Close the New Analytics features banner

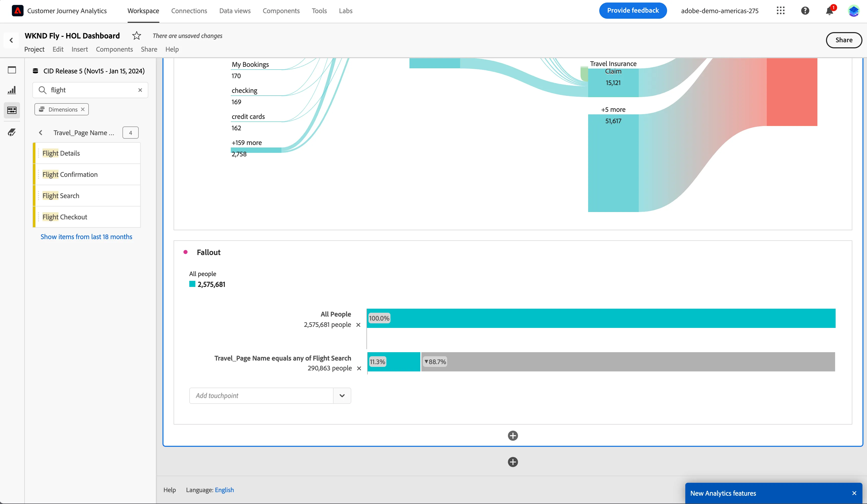coord(854,493)
